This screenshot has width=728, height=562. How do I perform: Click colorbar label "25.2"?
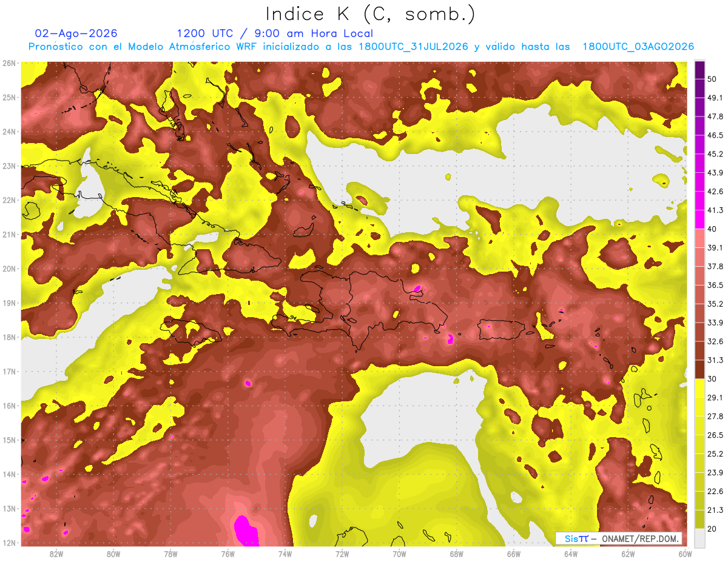coord(715,453)
